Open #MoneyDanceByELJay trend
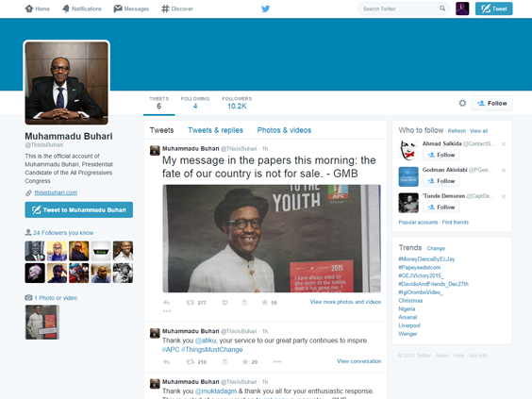 [426, 259]
